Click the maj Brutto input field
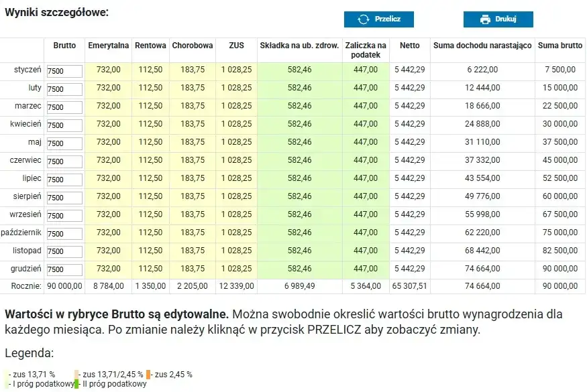Screen dimensions: 587x392 pos(64,143)
